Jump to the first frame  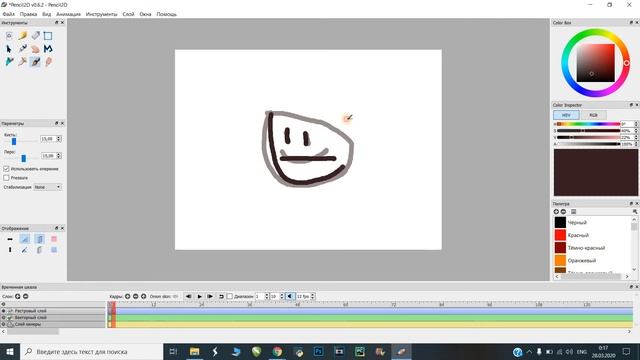pos(189,296)
